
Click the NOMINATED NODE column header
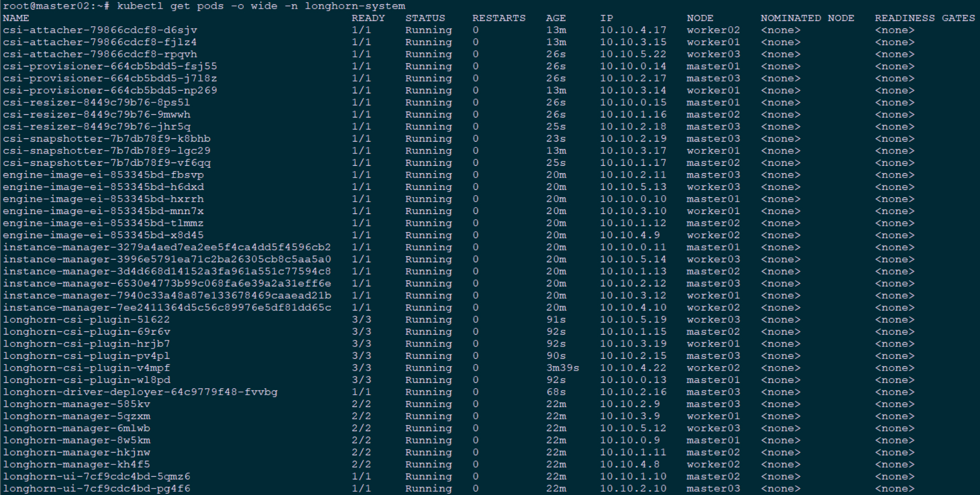pos(807,18)
